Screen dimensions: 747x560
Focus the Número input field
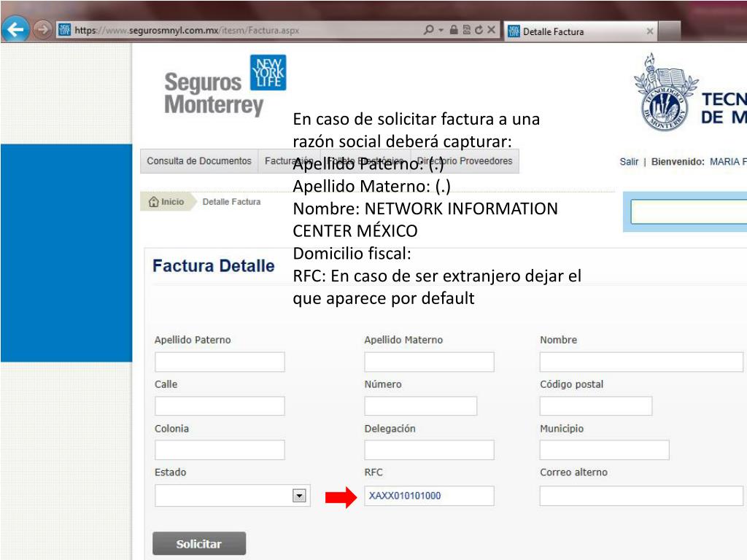pyautogui.click(x=421, y=406)
